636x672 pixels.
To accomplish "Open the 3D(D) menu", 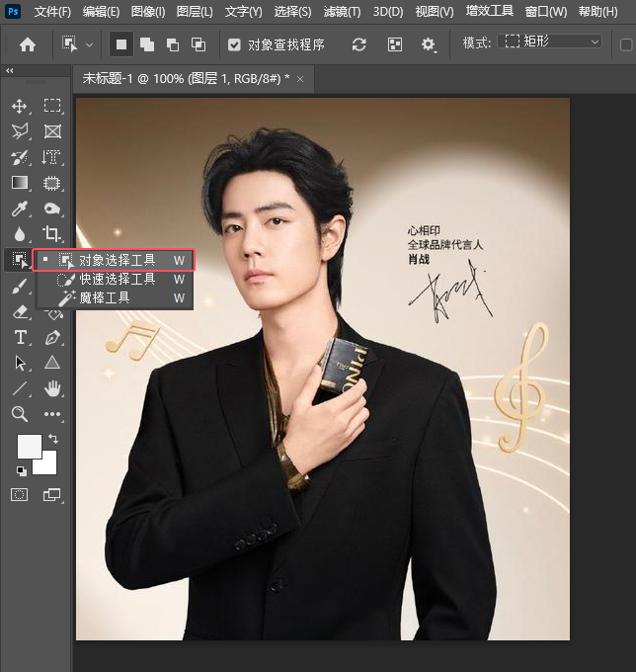I will tap(388, 12).
